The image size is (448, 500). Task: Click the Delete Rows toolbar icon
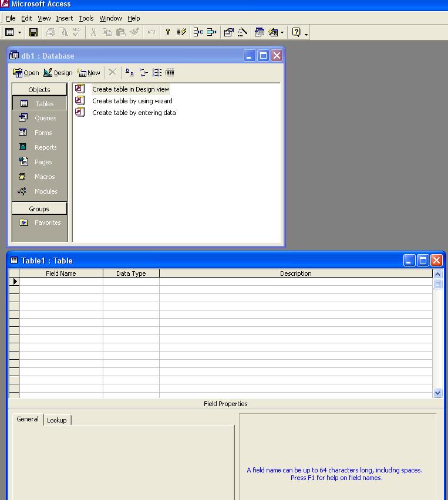[211, 32]
